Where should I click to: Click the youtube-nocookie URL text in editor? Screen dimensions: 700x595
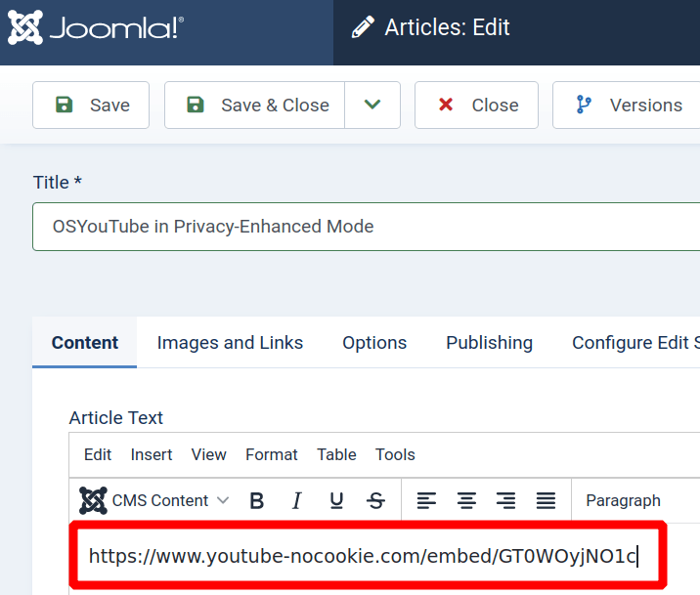tap(363, 556)
